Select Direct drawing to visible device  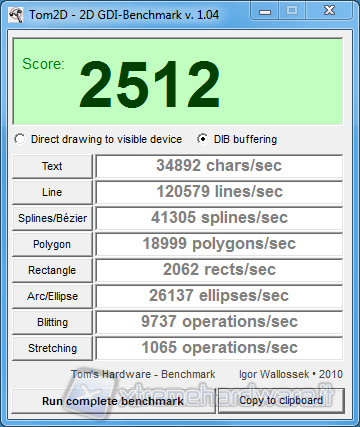point(99,139)
